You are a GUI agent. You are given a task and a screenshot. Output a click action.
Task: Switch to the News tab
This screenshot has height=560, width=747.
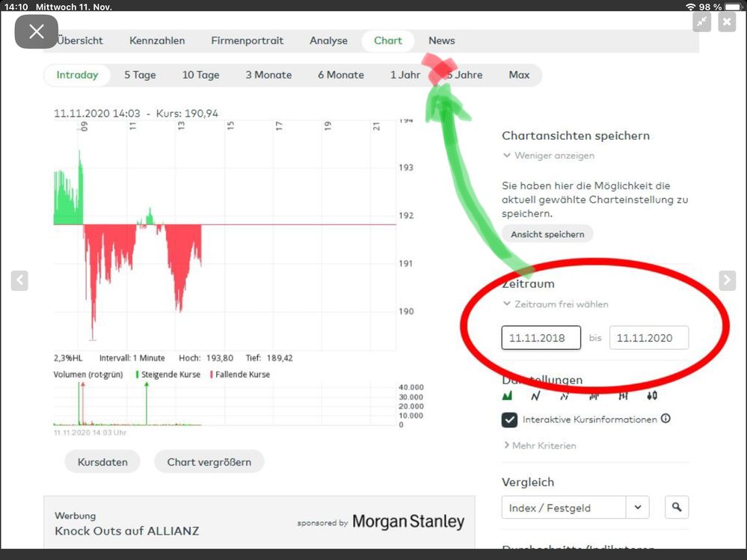(x=441, y=40)
